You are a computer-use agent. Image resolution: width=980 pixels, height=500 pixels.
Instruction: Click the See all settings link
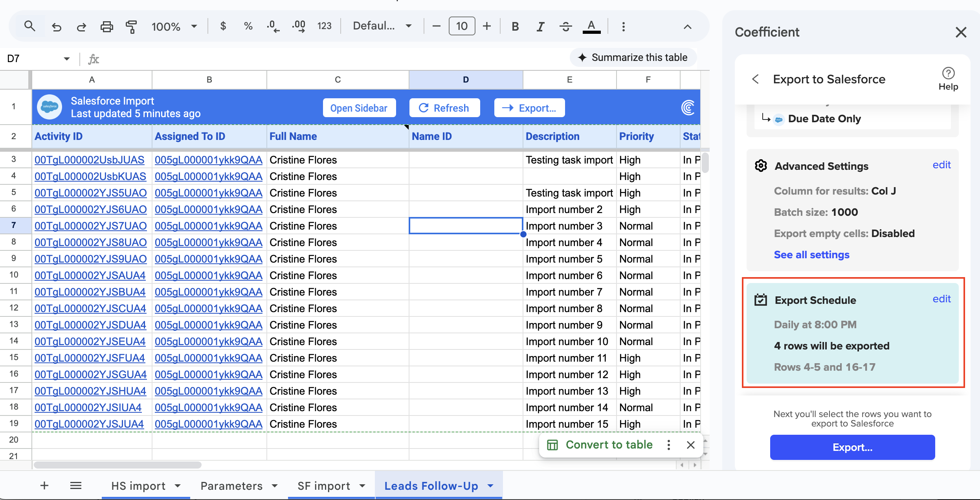click(811, 255)
